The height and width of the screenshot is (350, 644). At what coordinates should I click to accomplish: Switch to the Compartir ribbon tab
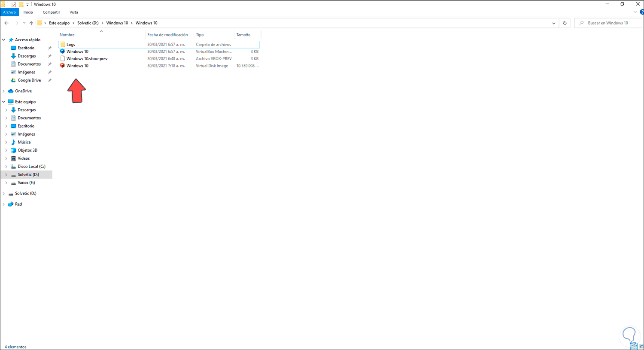pyautogui.click(x=52, y=12)
